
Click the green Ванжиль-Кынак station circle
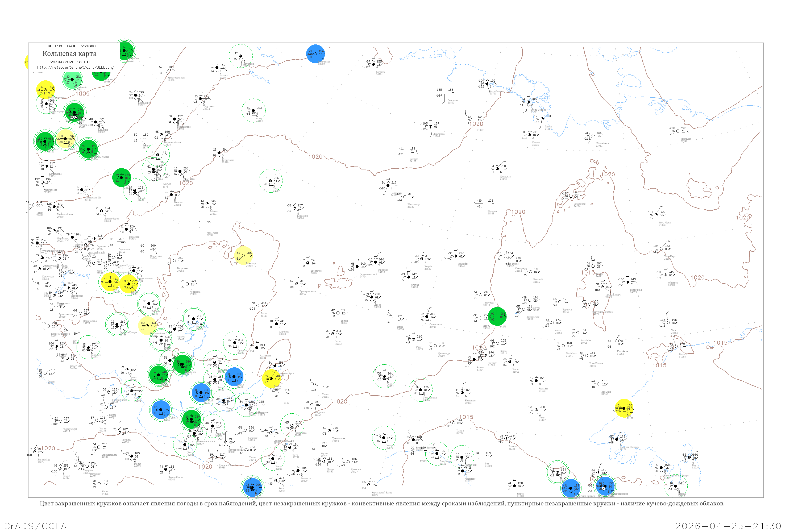pyautogui.click(x=88, y=149)
